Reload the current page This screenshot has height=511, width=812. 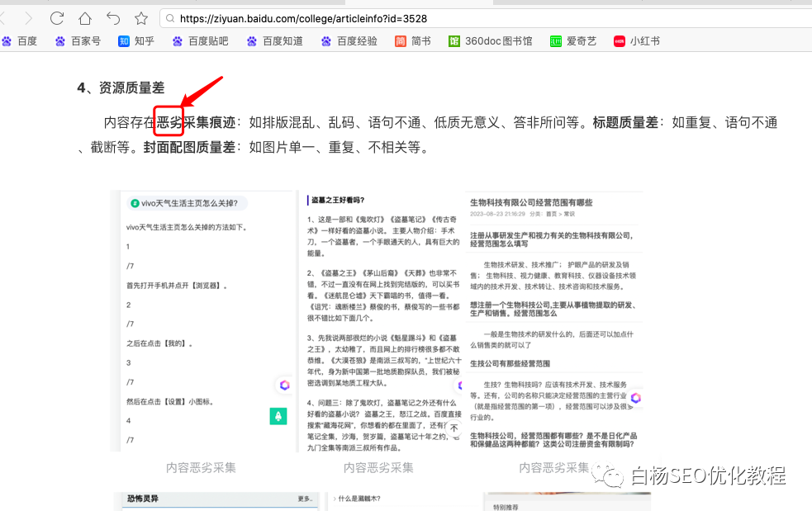[56, 17]
